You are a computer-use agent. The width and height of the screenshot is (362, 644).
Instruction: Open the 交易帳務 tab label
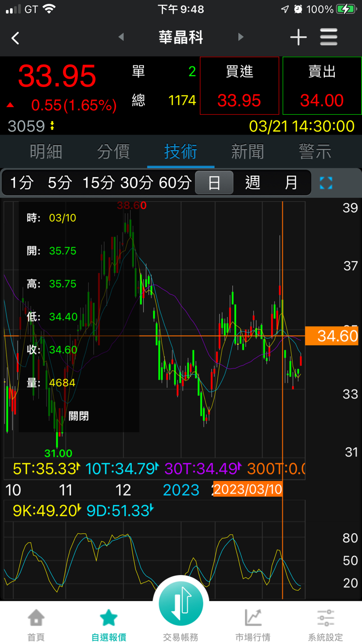[x=181, y=637]
